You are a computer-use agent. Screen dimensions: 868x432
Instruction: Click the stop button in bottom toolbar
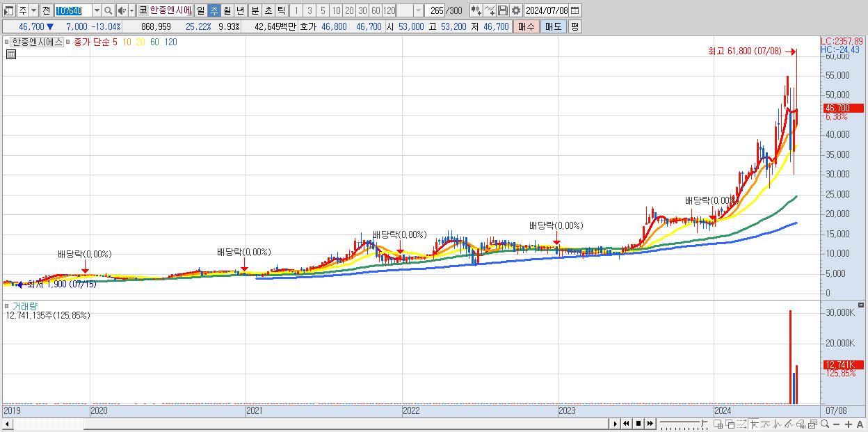[638, 424]
